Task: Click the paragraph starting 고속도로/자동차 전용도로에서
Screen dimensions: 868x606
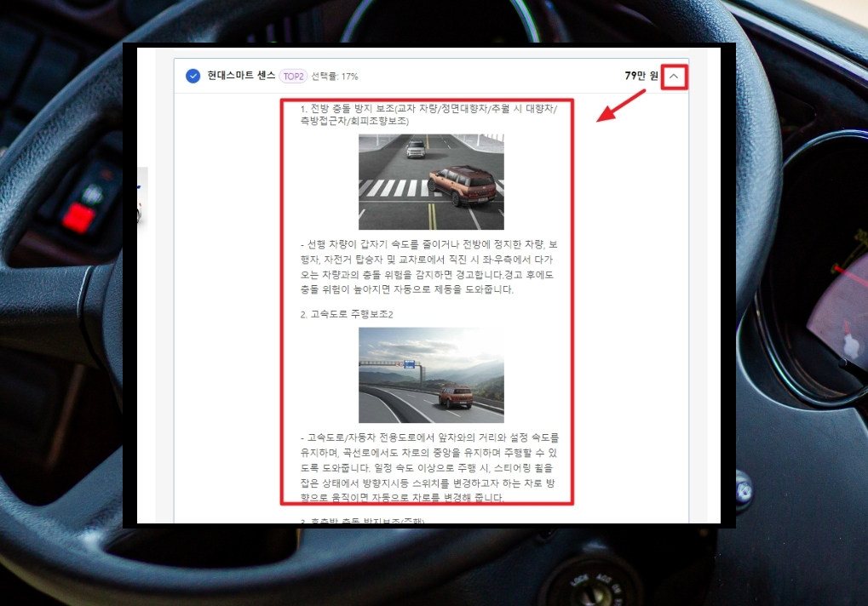Action: (x=429, y=468)
